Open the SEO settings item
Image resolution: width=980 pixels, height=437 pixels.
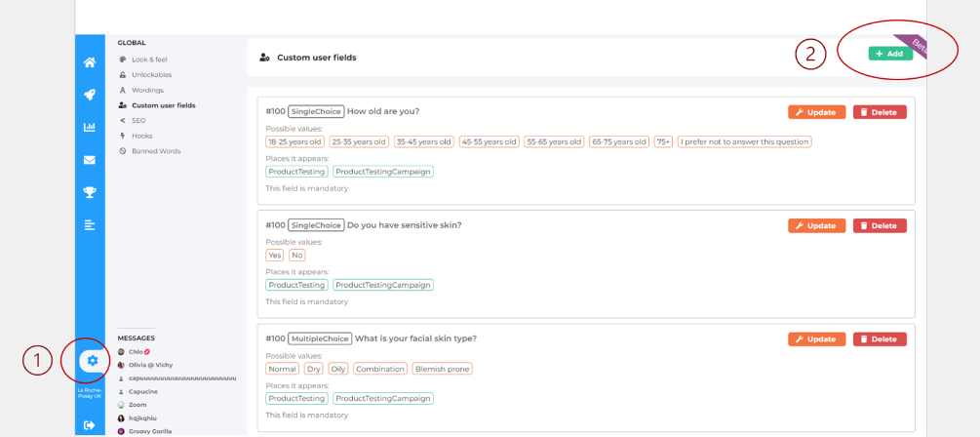pyautogui.click(x=138, y=120)
